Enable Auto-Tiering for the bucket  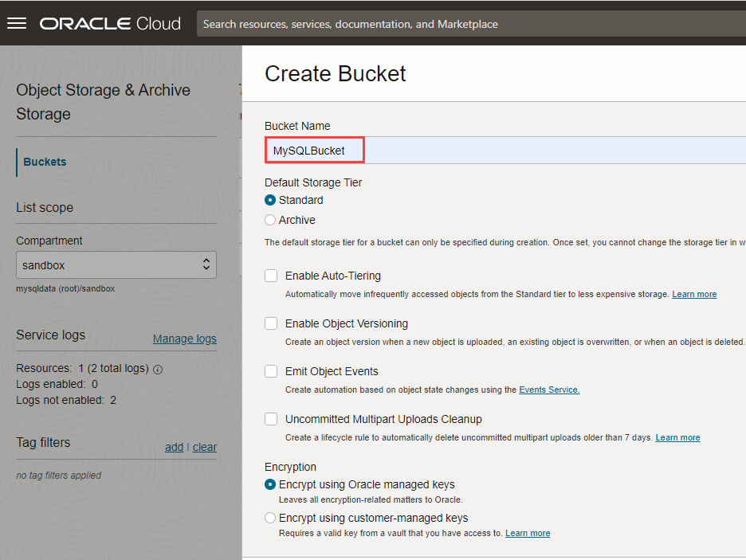[271, 275]
